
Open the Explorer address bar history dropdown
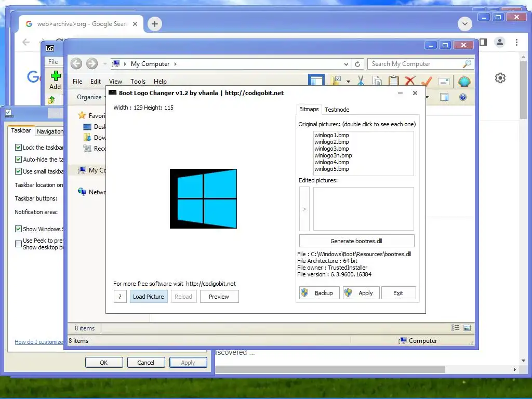(x=346, y=64)
